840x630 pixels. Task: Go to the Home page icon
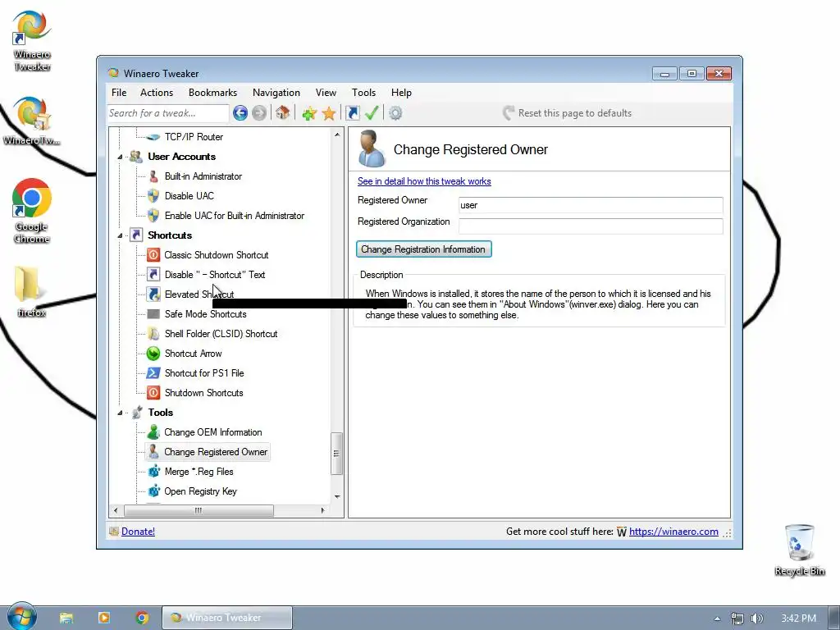point(283,113)
